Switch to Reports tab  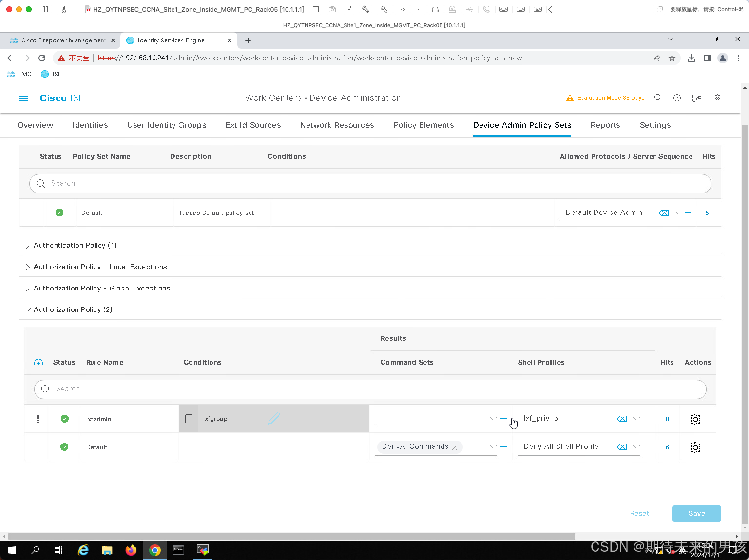coord(605,125)
